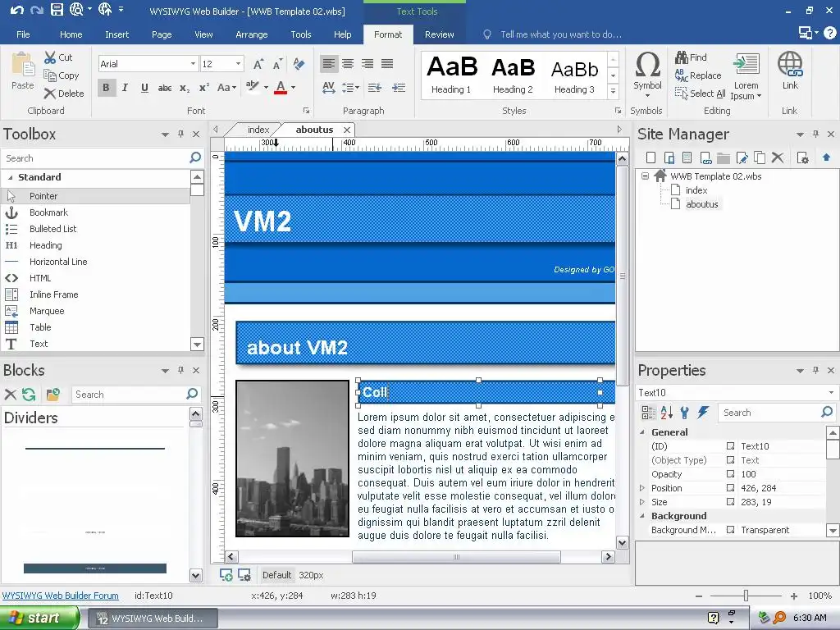Open font color dropdown arrow
The image size is (840, 630).
[x=294, y=87]
